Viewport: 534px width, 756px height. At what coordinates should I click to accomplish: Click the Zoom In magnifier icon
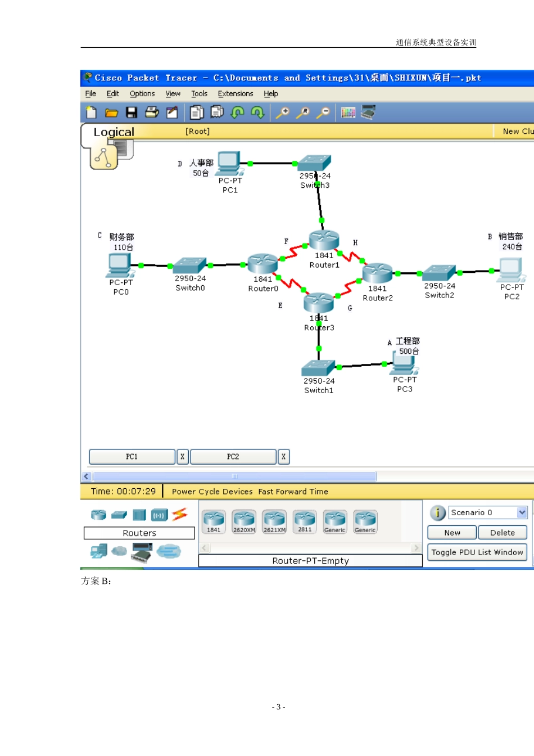(282, 112)
